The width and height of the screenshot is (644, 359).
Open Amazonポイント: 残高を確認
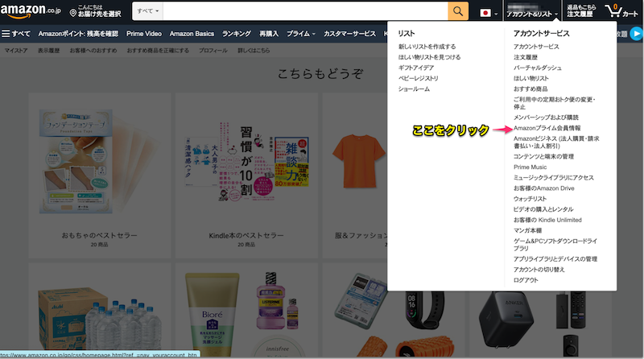coord(78,34)
